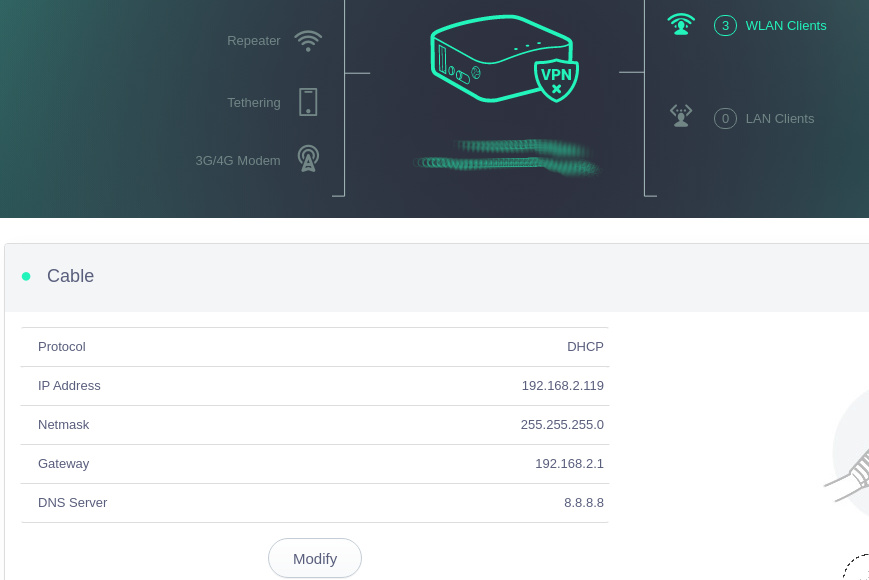Select the WLAN Clients wifi icon
Viewport: 869px width, 580px height.
pos(681,24)
